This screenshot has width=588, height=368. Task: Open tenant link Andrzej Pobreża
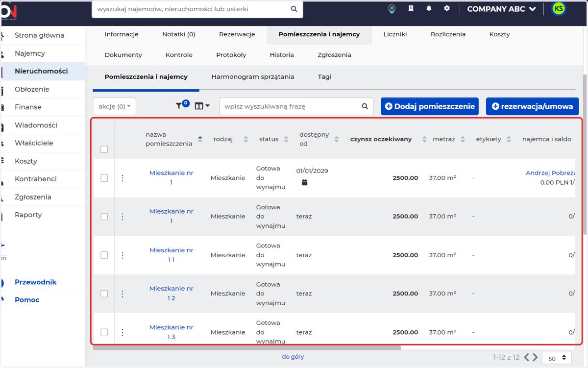pyautogui.click(x=550, y=173)
